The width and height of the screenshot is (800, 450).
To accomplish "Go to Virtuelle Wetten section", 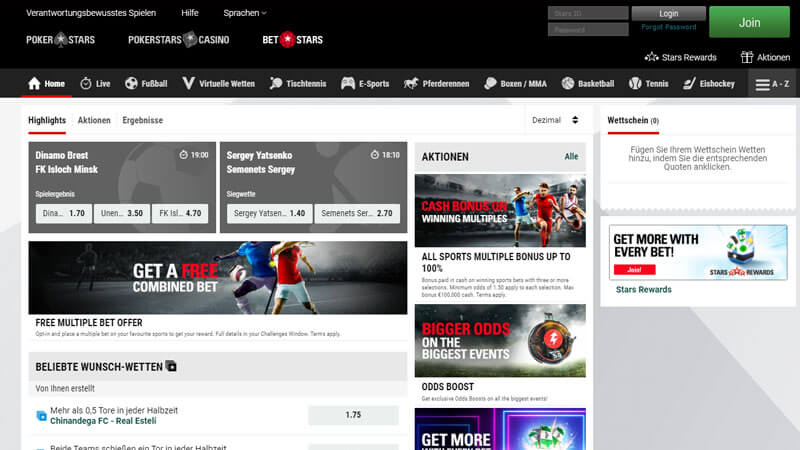I will coord(218,84).
